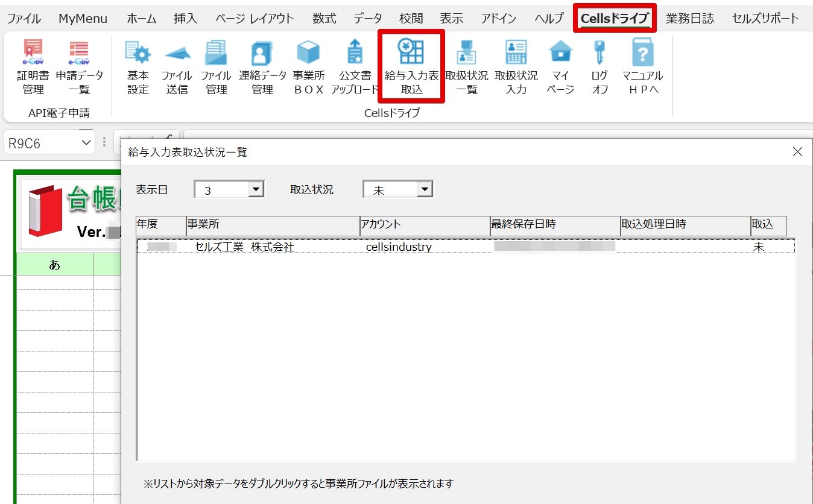The width and height of the screenshot is (813, 504).
Task: Switch to the ヘルプ tab
Action: pyautogui.click(x=549, y=19)
